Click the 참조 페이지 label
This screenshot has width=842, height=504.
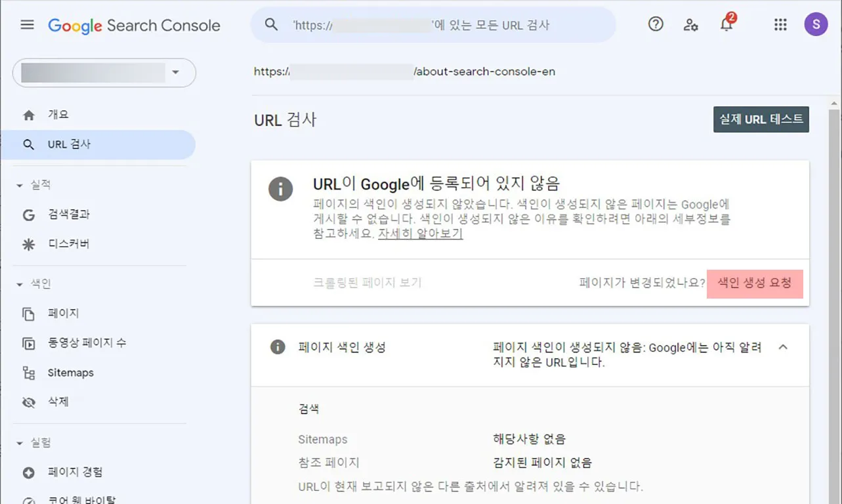pos(329,463)
